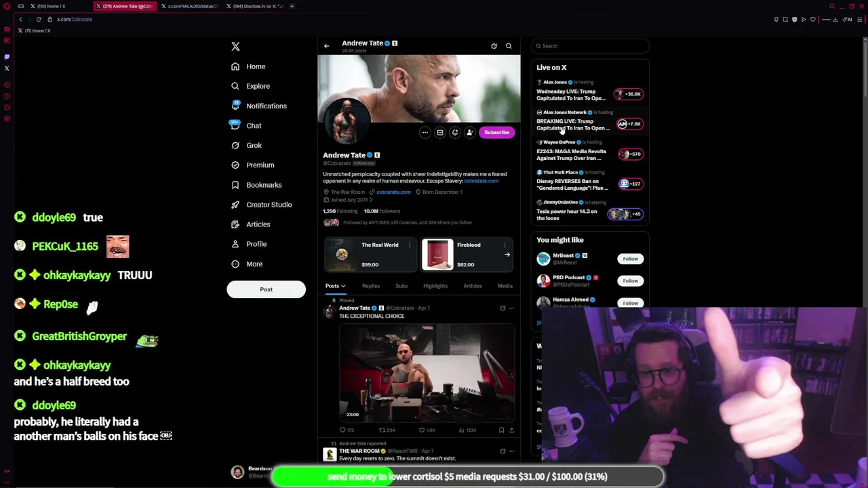The image size is (868, 488).
Task: Click the X search input field
Action: coord(590,46)
